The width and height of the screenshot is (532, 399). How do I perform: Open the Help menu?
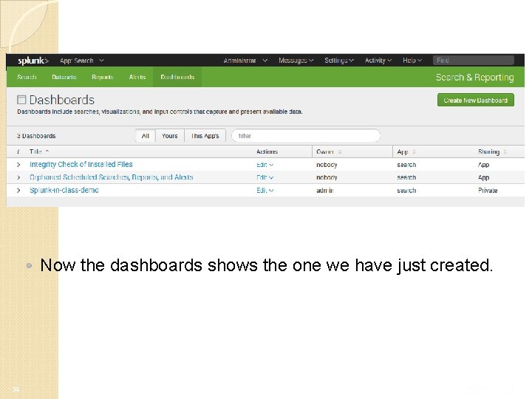[412, 61]
